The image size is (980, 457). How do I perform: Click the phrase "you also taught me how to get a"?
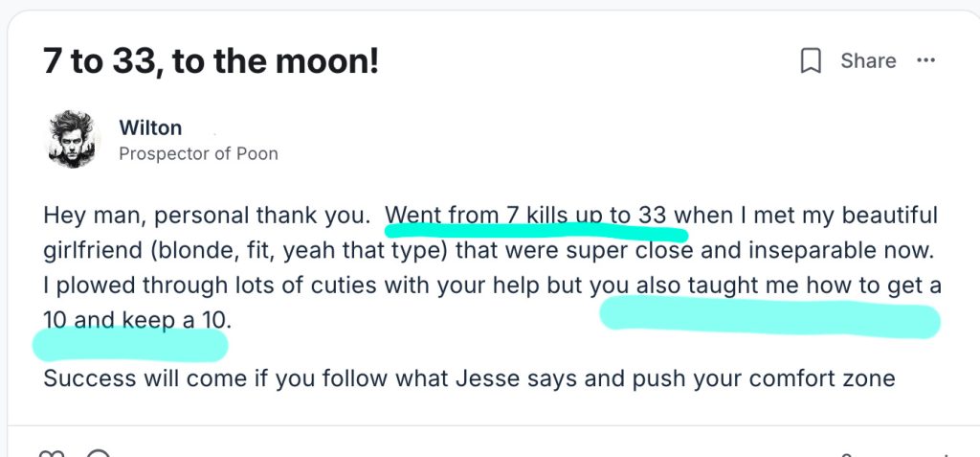click(766, 286)
